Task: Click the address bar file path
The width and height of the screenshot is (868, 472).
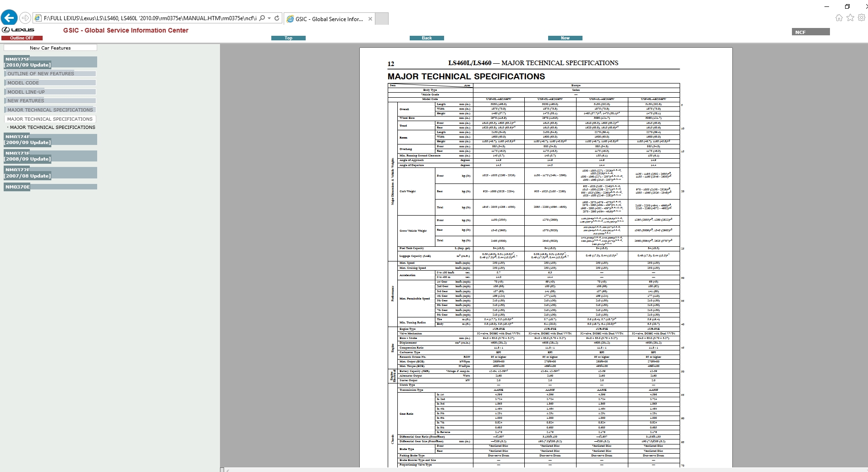Action: [150, 18]
